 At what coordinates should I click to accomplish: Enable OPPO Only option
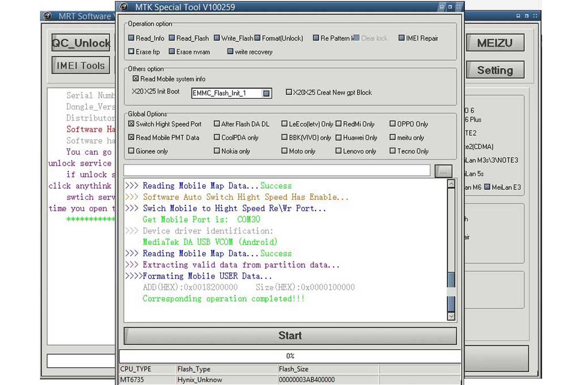(392, 124)
